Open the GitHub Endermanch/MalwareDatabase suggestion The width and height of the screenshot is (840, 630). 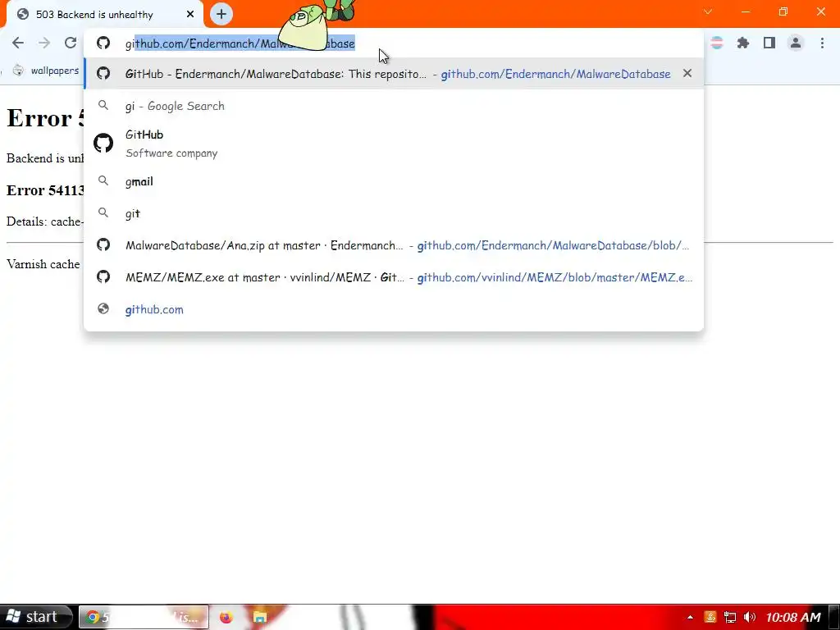(394, 74)
